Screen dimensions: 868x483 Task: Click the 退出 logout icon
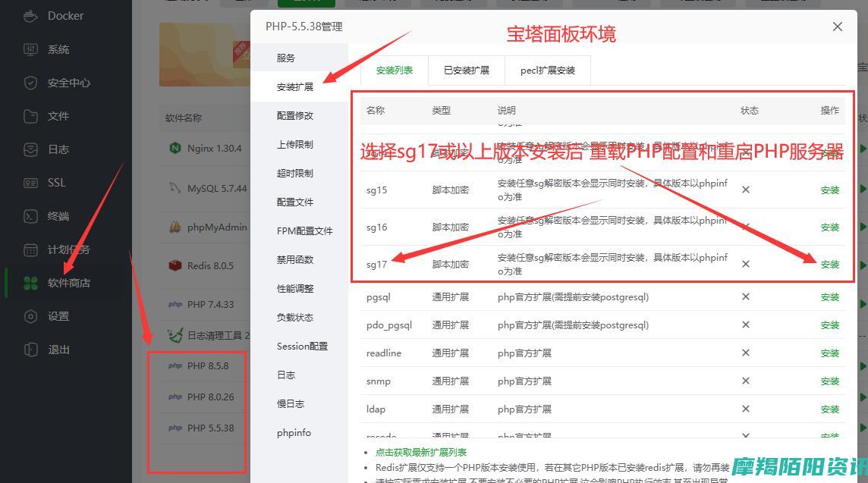click(x=30, y=350)
